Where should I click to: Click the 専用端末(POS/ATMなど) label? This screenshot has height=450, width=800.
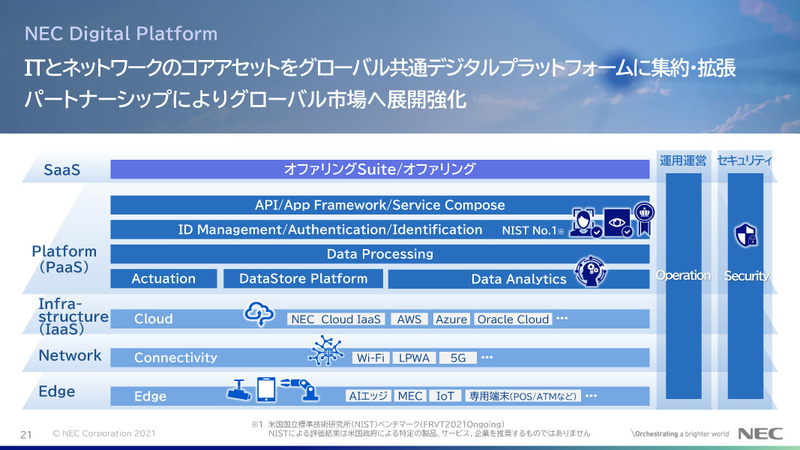pos(523,396)
